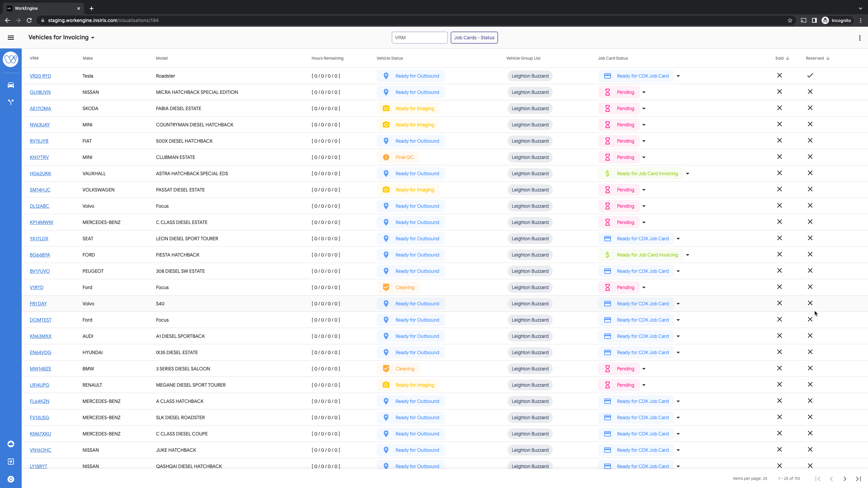Open the hamburger navigation menu

click(11, 38)
